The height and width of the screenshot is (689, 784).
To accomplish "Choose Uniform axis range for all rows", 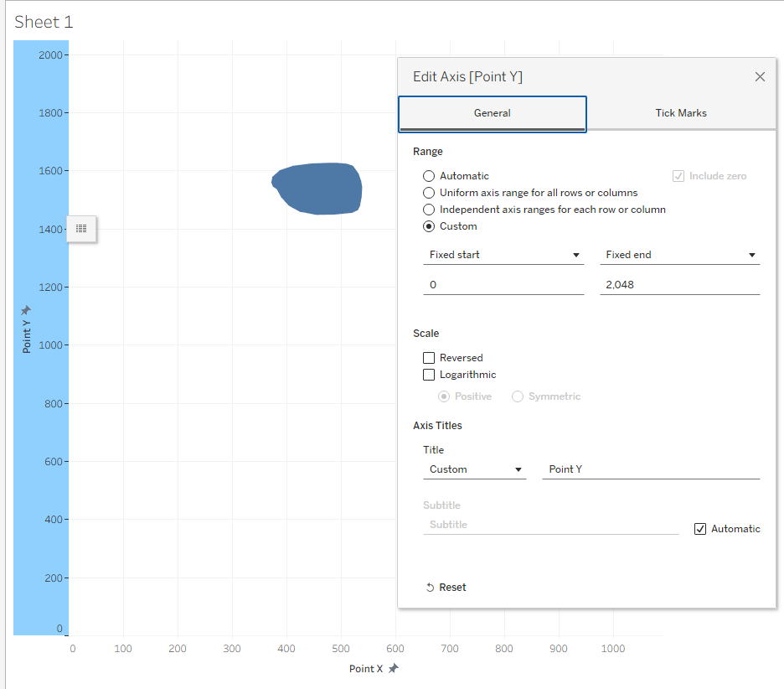I will tap(429, 193).
